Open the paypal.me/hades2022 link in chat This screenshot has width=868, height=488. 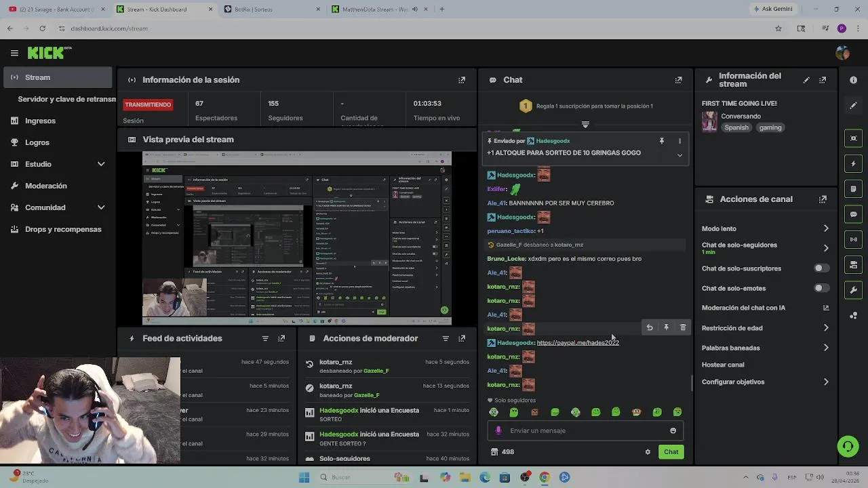(578, 343)
